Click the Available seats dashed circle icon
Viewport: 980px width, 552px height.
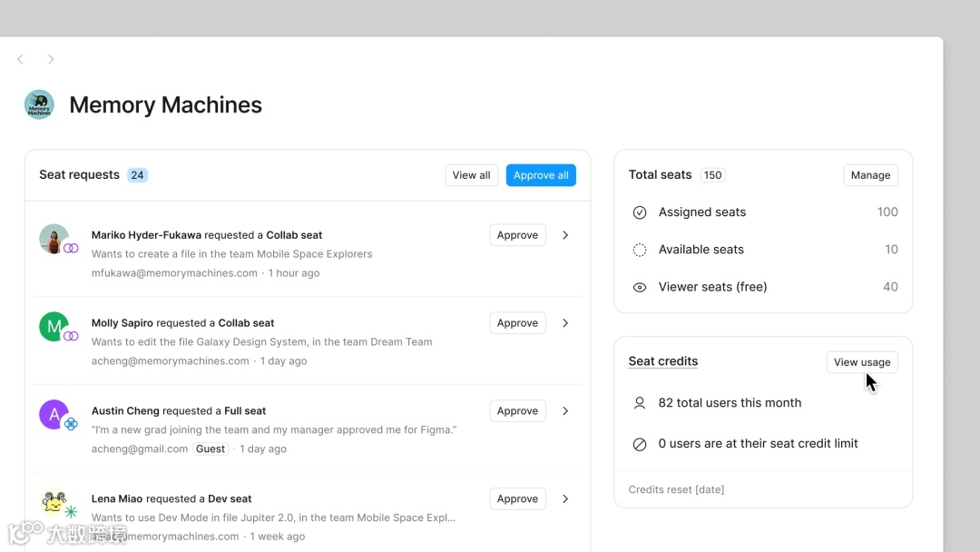point(640,250)
